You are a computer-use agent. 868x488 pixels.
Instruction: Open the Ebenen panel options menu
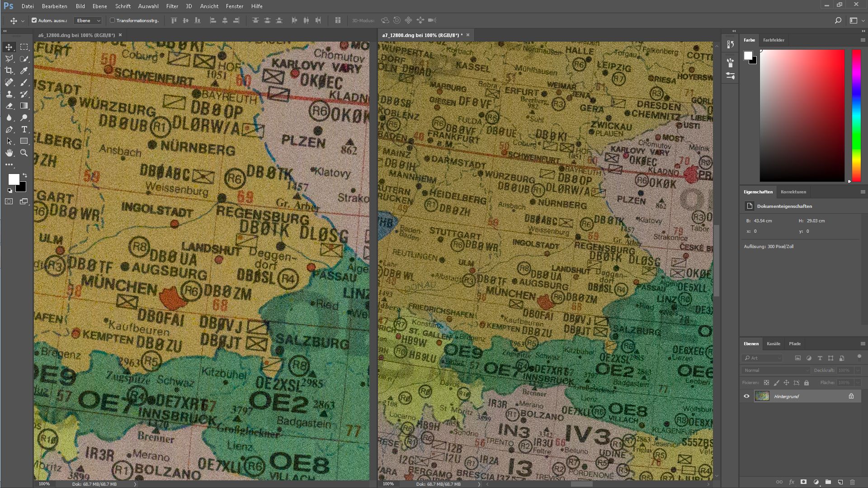coord(863,344)
